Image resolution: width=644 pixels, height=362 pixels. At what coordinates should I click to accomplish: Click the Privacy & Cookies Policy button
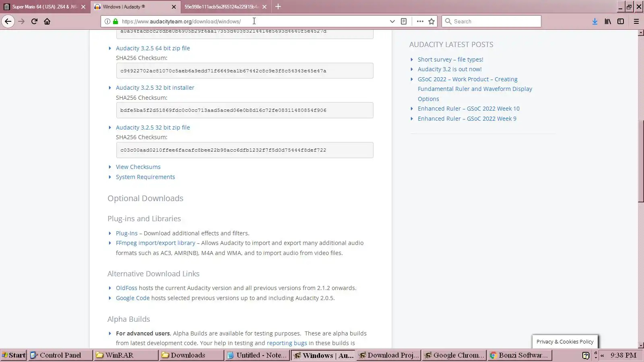565,341
